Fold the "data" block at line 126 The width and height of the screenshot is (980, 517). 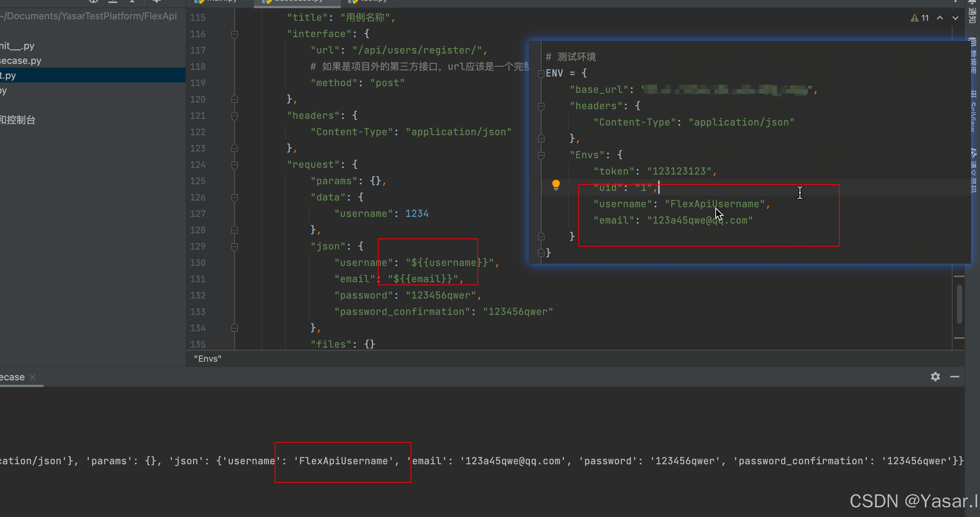pyautogui.click(x=235, y=198)
